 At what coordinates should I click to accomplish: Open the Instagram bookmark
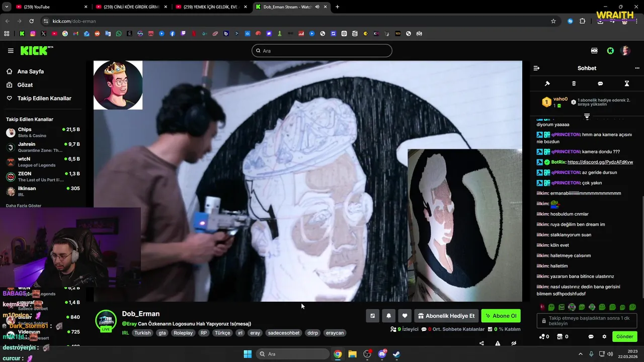(x=33, y=34)
